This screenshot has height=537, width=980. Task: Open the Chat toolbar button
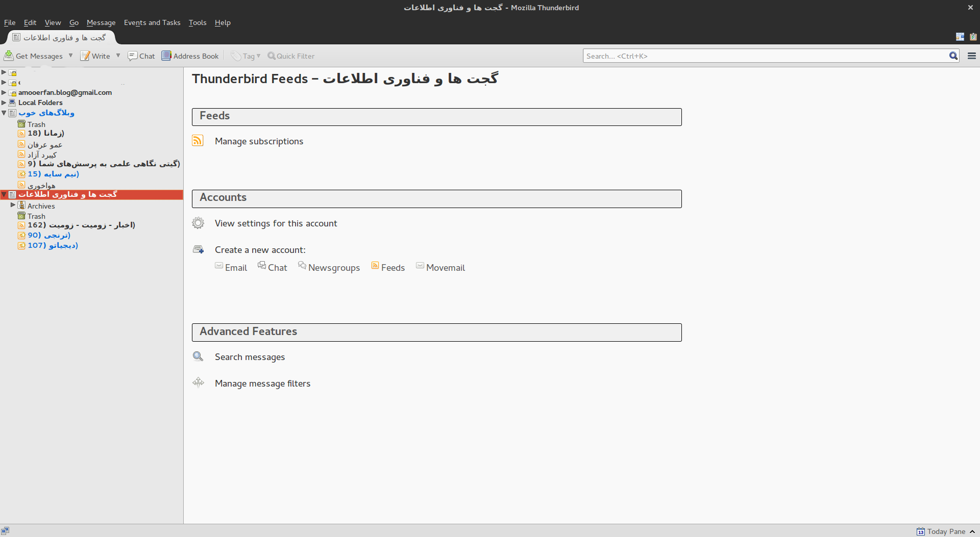pyautogui.click(x=141, y=56)
